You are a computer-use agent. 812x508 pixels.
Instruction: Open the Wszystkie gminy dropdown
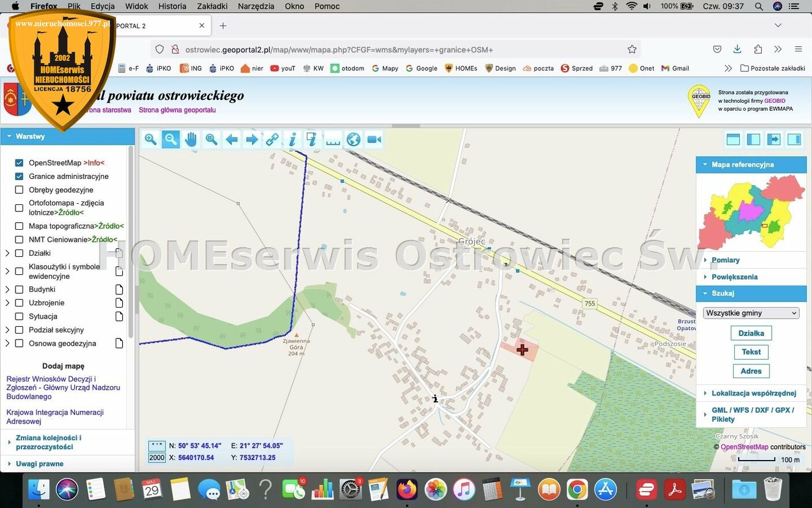[751, 313]
